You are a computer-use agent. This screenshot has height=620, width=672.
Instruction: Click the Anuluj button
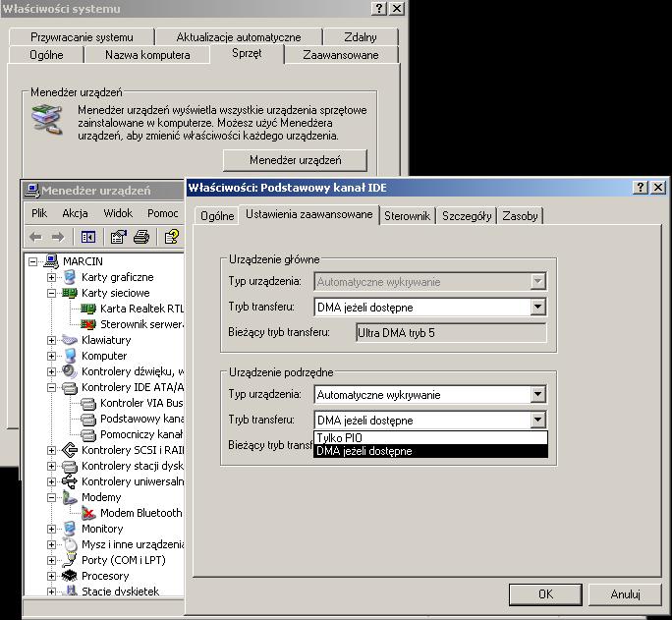[625, 594]
